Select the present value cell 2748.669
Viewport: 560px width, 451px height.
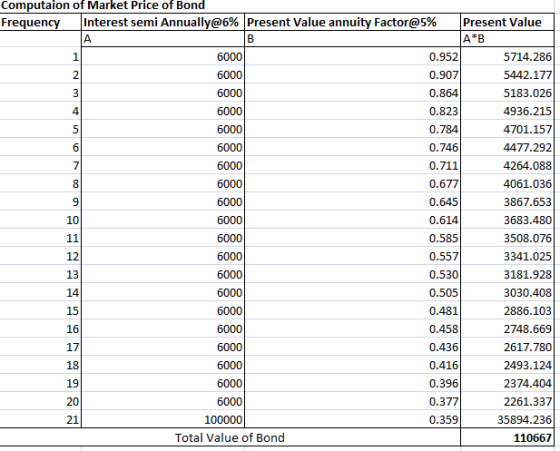click(x=508, y=329)
